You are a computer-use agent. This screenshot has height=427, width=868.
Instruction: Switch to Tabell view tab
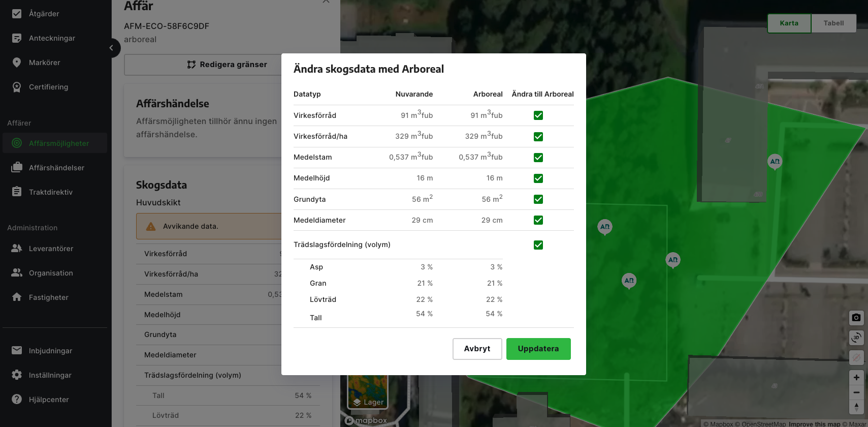[x=833, y=23]
